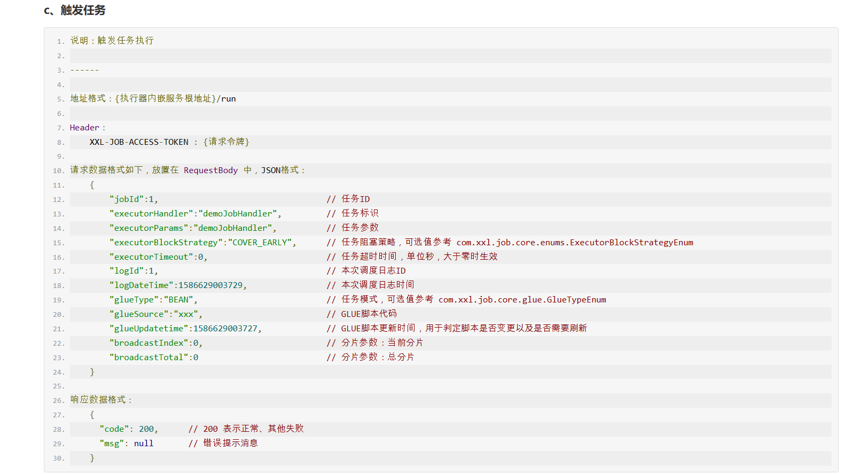Click the comment '// 分片参数：当前分片'
Viewport: 868px width, 474px height.
[x=375, y=343]
